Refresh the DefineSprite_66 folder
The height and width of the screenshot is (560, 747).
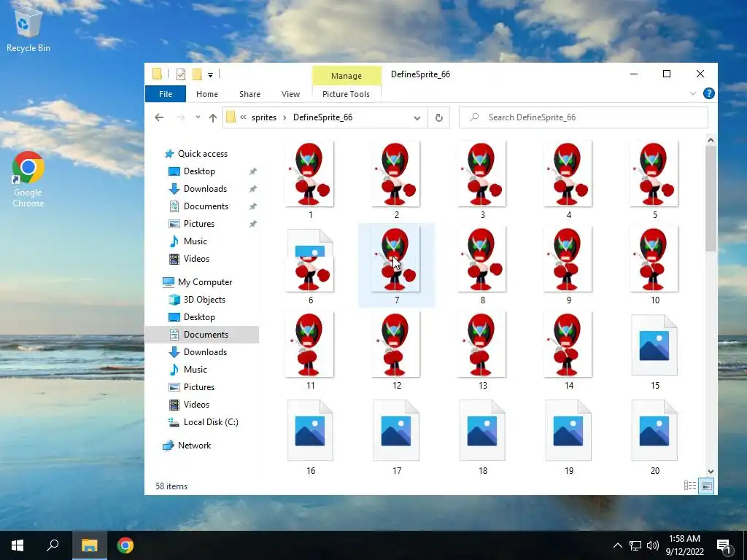tap(438, 117)
